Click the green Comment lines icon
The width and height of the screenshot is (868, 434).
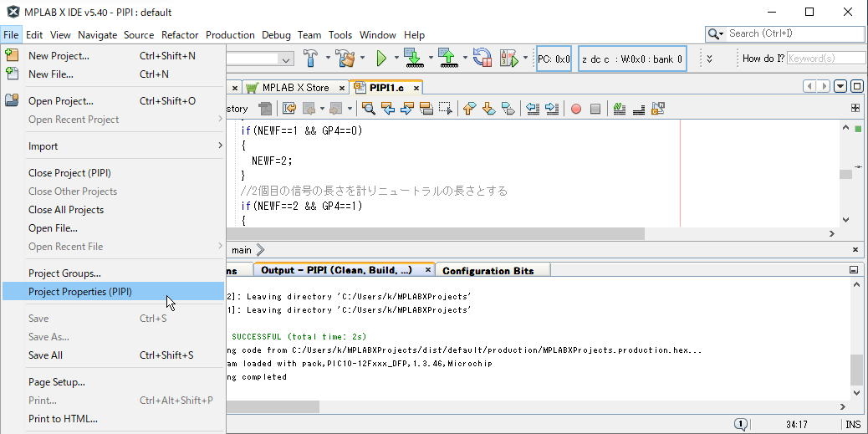coord(620,109)
